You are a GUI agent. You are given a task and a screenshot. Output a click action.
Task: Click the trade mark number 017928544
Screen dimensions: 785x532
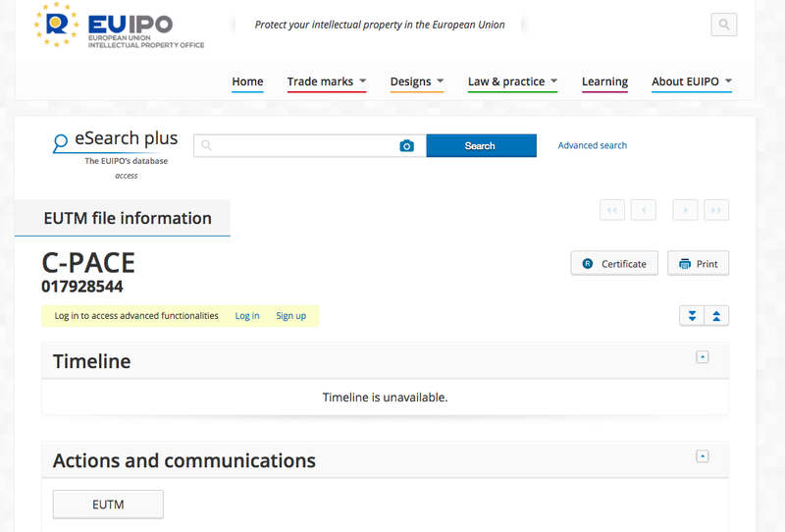(82, 287)
